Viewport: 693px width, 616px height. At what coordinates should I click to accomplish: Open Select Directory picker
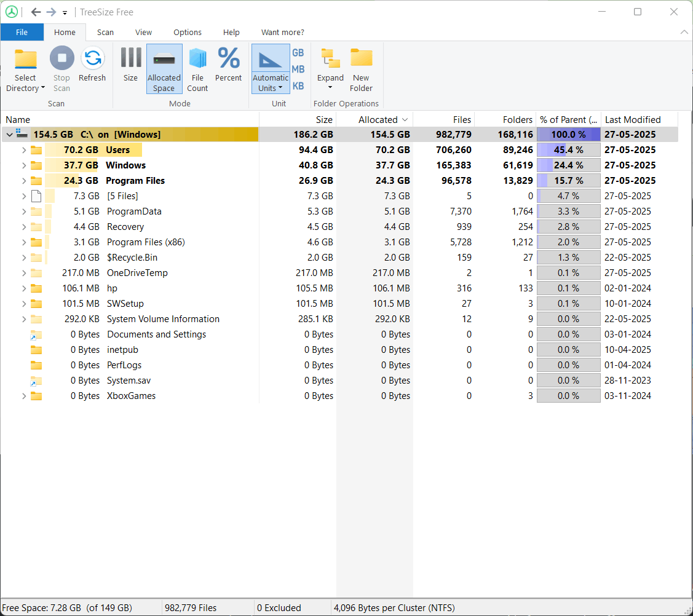click(25, 68)
